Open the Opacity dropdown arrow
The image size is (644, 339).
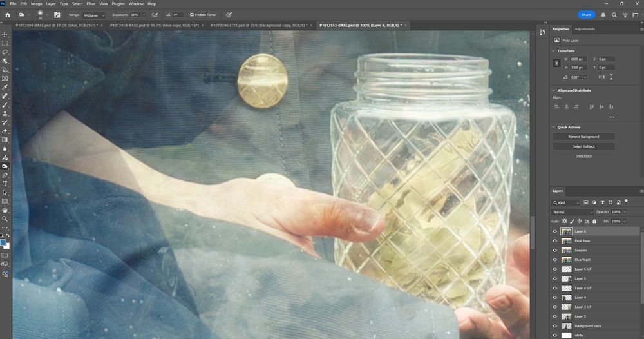[x=625, y=212]
